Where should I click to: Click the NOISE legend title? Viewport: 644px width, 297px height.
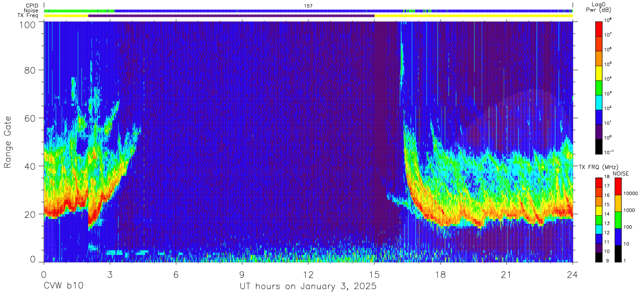621,173
